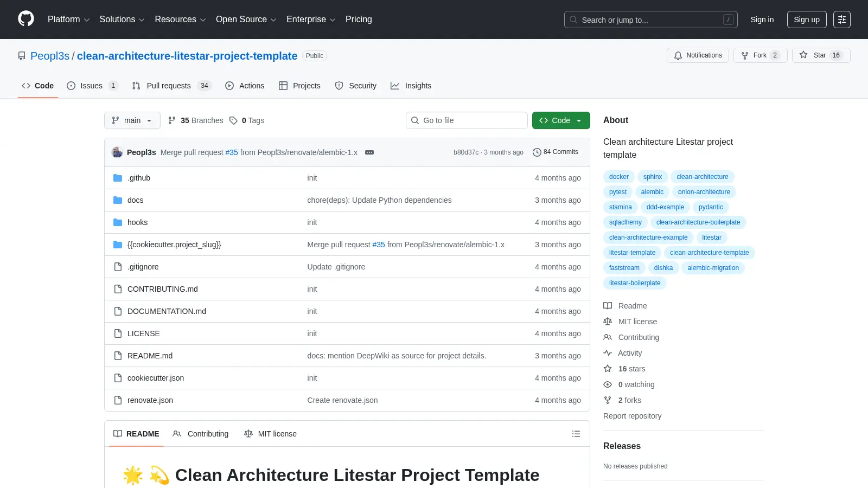Viewport: 868px width, 488px height.
Task: Switch to Contributing tab in README panel
Action: (201, 434)
